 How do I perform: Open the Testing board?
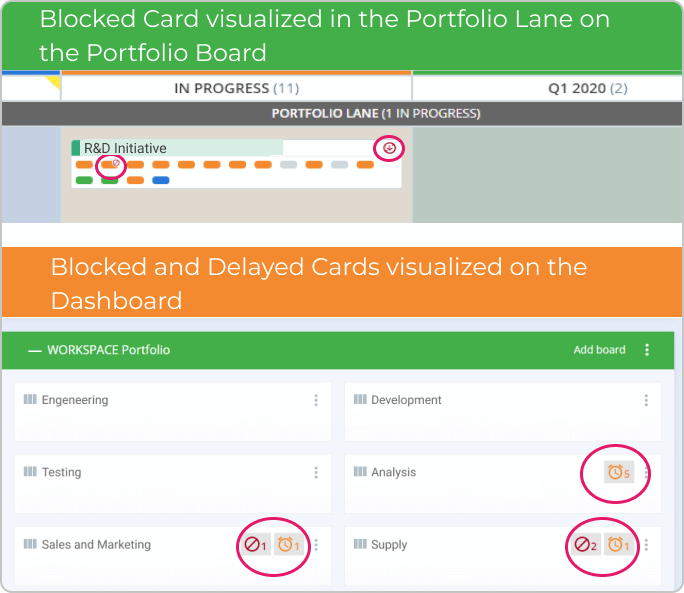tap(62, 472)
